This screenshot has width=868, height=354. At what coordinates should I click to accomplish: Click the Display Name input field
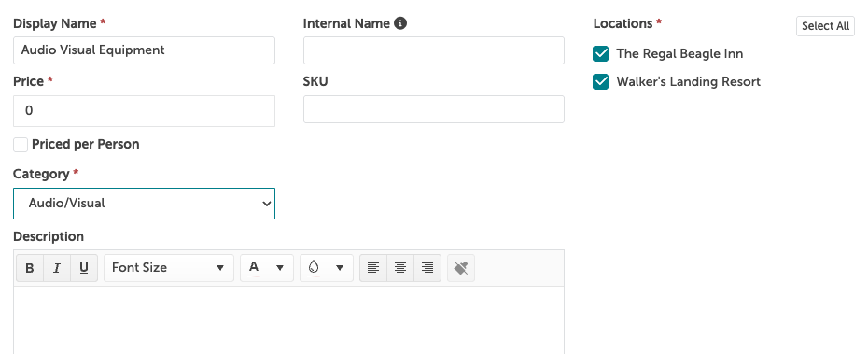click(x=144, y=50)
